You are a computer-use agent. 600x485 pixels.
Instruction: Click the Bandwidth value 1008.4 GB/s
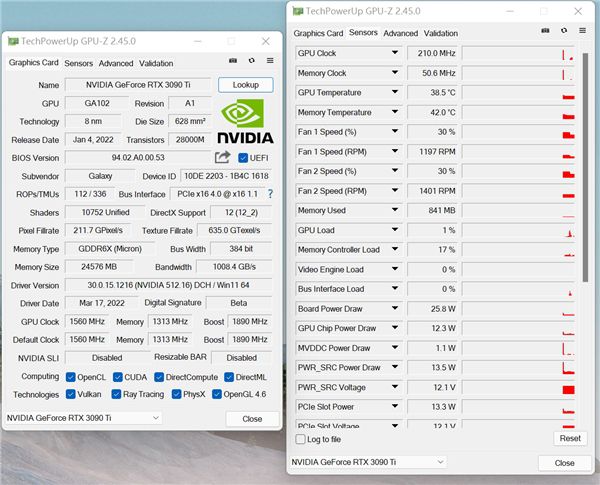point(234,267)
